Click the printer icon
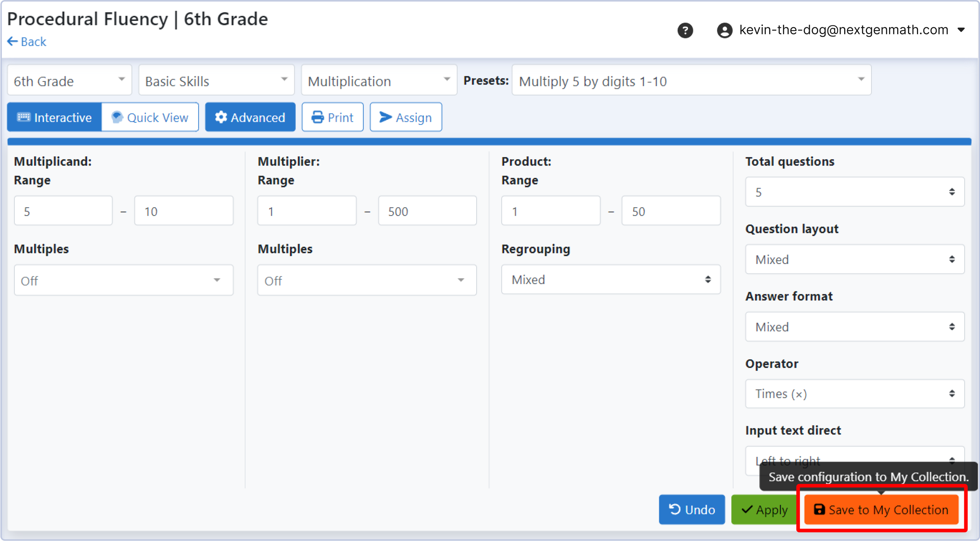Viewport: 980px width, 541px height. (318, 117)
